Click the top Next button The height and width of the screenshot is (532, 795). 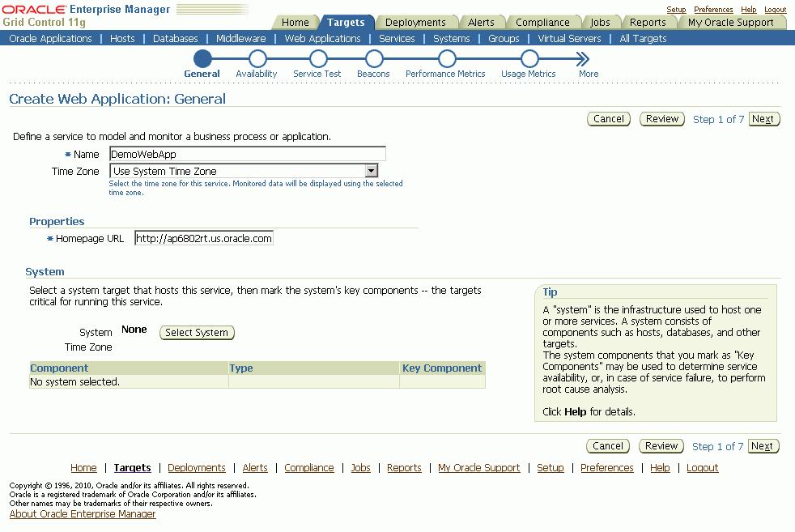[x=763, y=119]
